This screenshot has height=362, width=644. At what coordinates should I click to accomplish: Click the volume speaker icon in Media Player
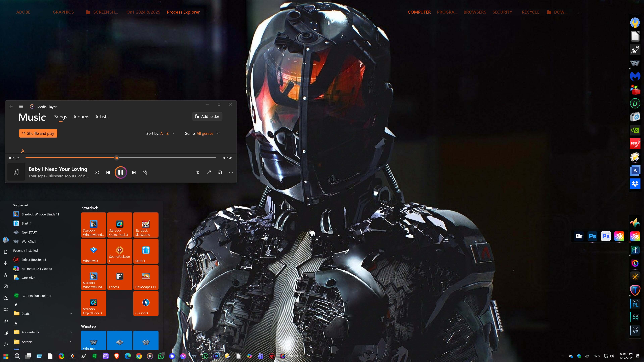(197, 172)
